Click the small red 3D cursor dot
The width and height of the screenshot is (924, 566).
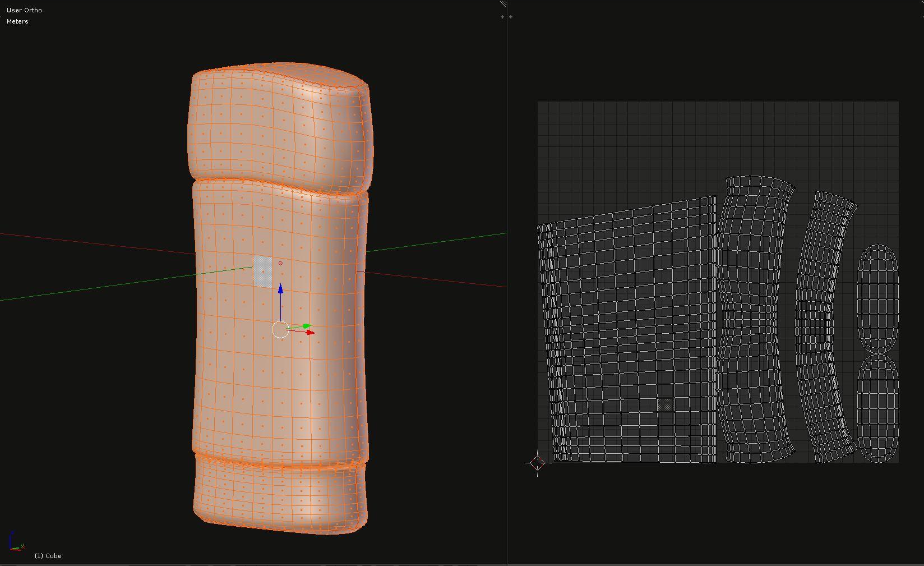(x=280, y=263)
